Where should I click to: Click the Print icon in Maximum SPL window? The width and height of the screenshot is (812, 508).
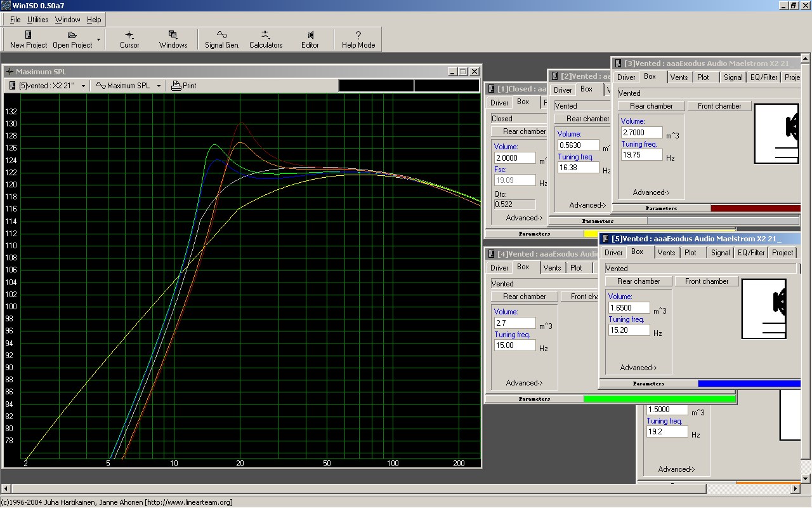pos(177,86)
